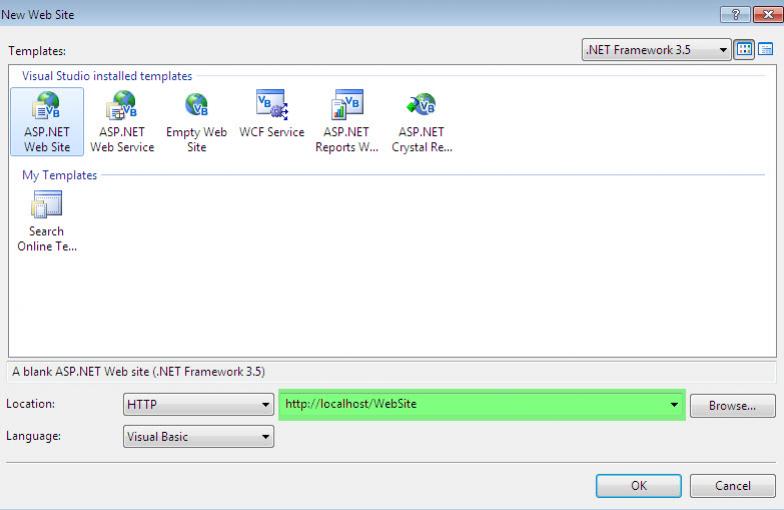The width and height of the screenshot is (784, 510).
Task: Click the Templates label
Action: pos(37,51)
